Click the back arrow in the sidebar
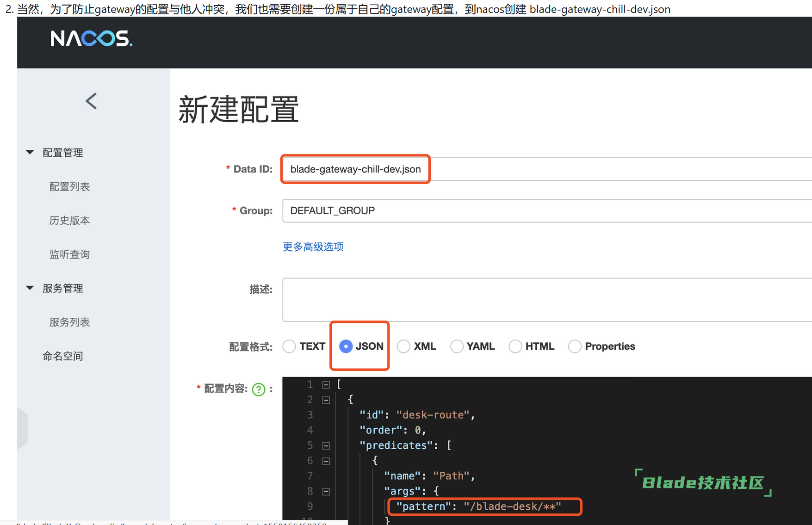 pyautogui.click(x=91, y=101)
